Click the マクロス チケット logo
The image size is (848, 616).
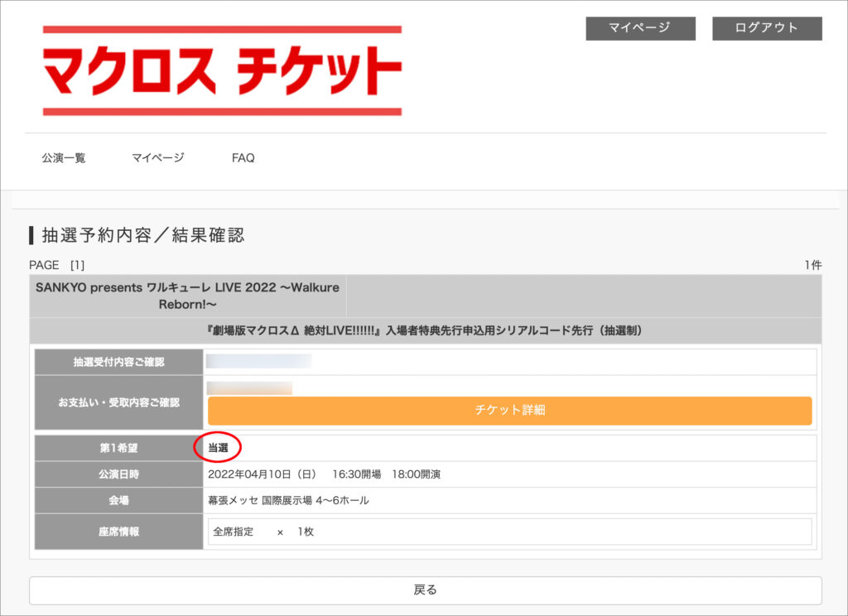tap(222, 70)
